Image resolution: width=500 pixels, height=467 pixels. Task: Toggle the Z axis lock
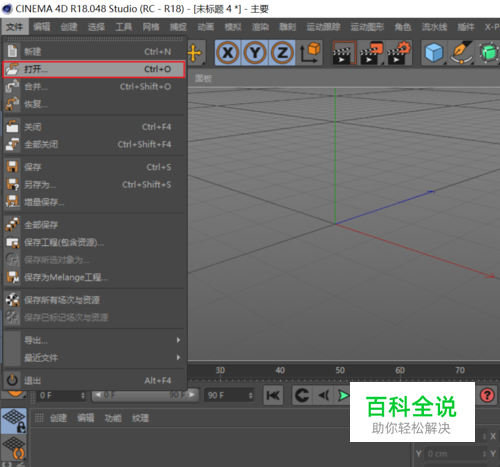282,53
